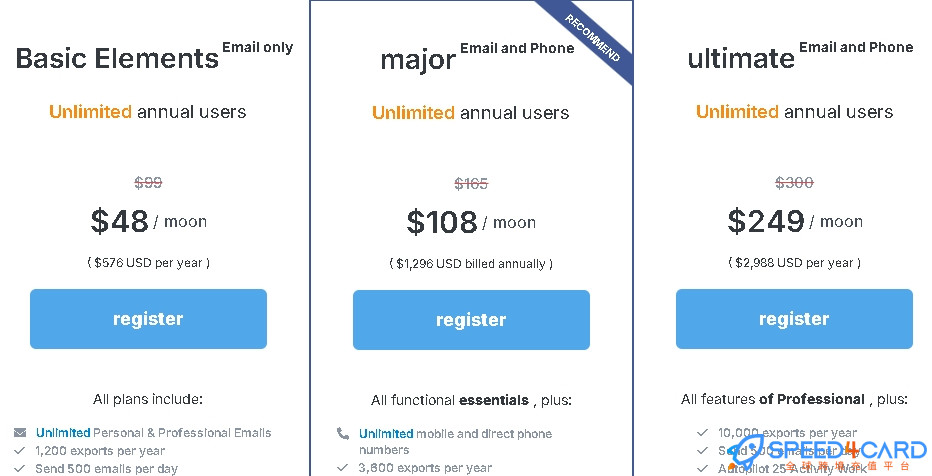
Task: Click the $249 / moon price
Action: click(795, 222)
